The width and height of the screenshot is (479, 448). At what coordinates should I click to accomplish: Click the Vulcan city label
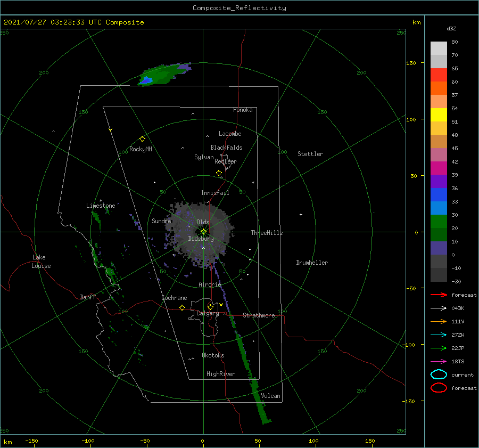[x=271, y=396]
